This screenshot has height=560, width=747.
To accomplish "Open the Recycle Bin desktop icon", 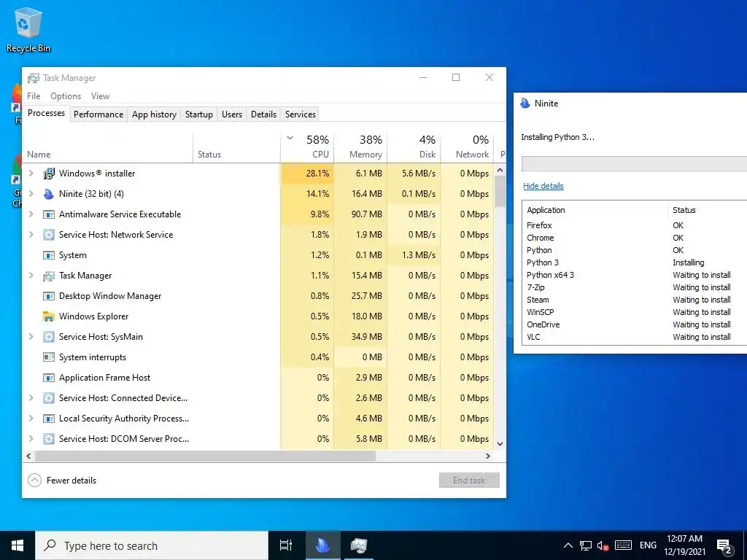I will click(28, 28).
